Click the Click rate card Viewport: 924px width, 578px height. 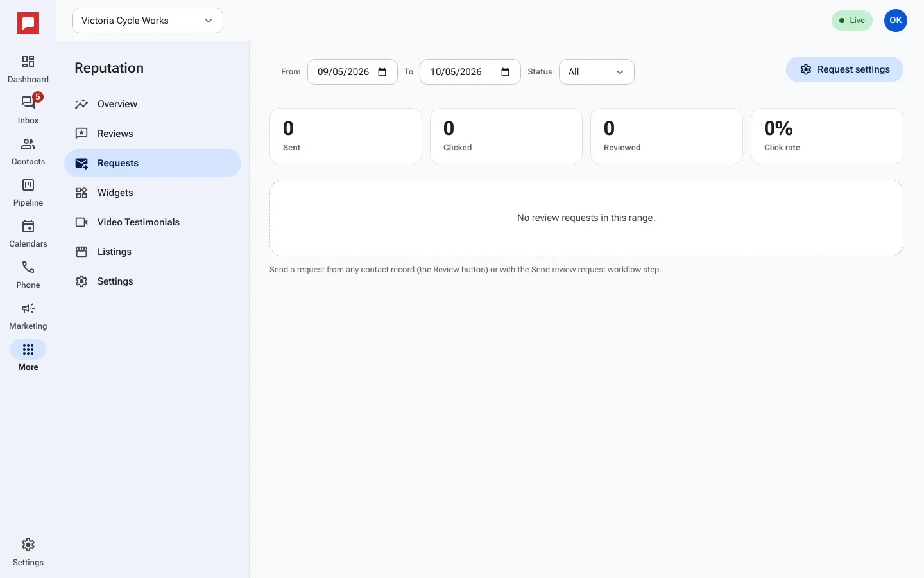(827, 136)
